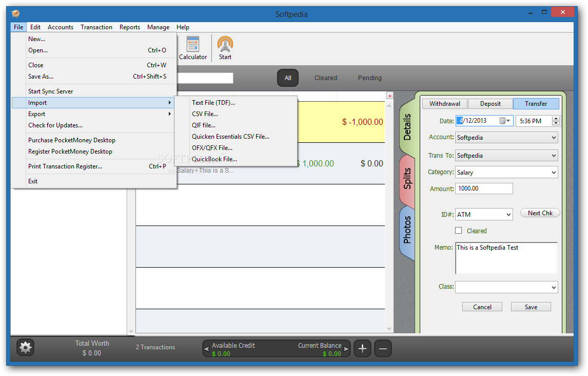Switch to the Photos side tab
588x376 pixels.
point(407,230)
